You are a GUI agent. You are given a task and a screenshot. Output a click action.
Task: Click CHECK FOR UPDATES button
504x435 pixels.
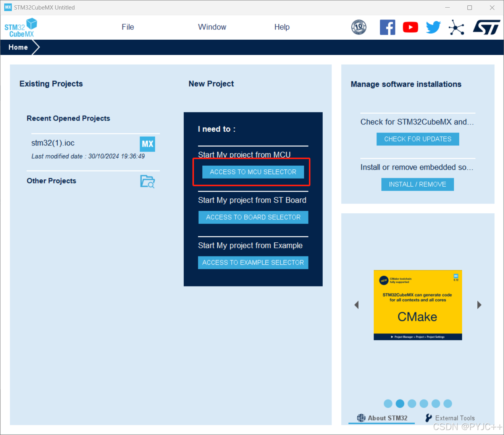coord(418,139)
